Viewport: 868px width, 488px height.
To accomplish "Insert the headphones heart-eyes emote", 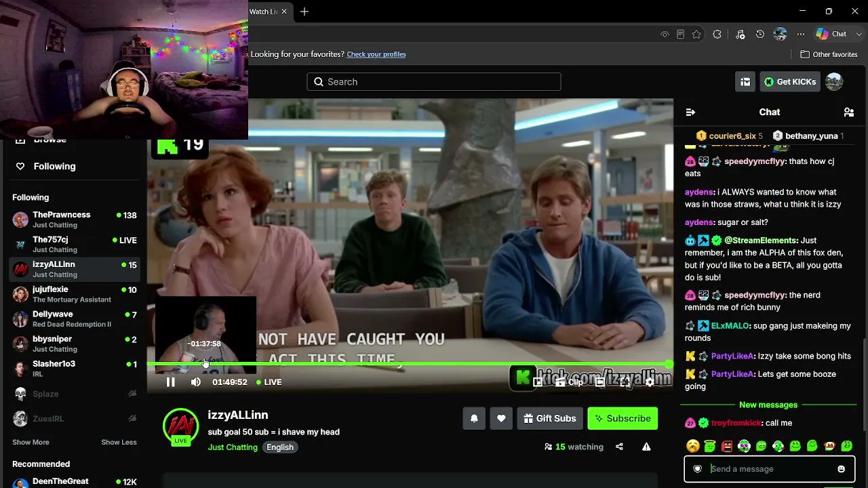I will pos(744,446).
